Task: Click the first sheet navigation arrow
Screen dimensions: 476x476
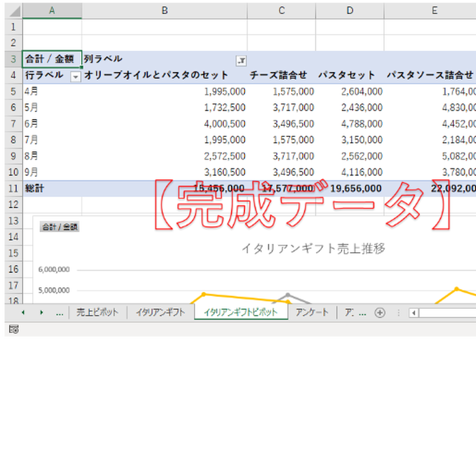Action: tap(23, 311)
